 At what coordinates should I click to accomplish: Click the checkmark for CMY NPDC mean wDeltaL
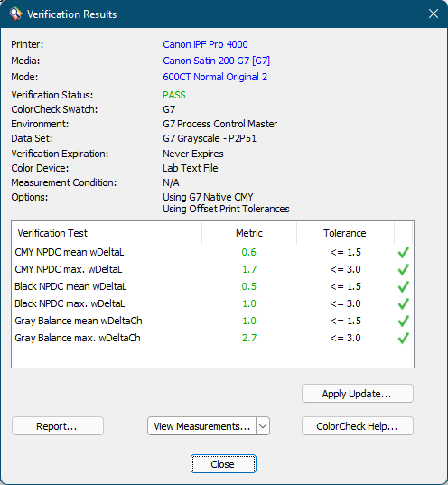point(403,252)
